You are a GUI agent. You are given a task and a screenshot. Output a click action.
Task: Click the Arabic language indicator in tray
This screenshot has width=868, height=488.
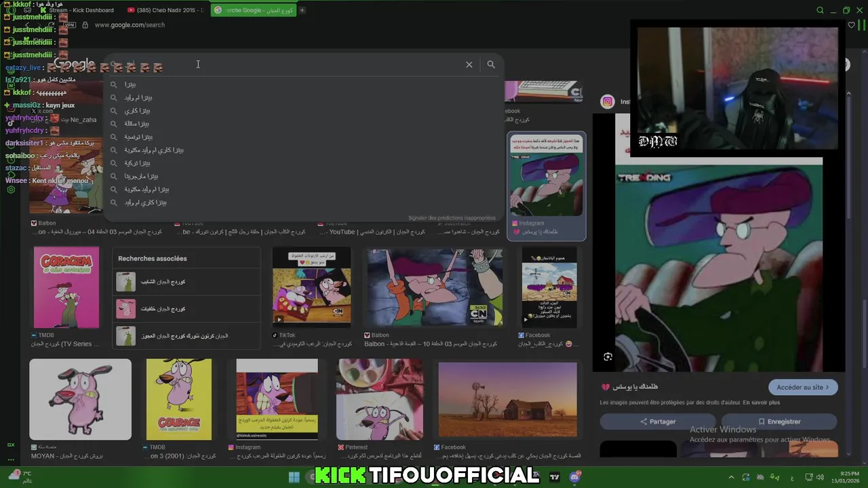(793, 477)
